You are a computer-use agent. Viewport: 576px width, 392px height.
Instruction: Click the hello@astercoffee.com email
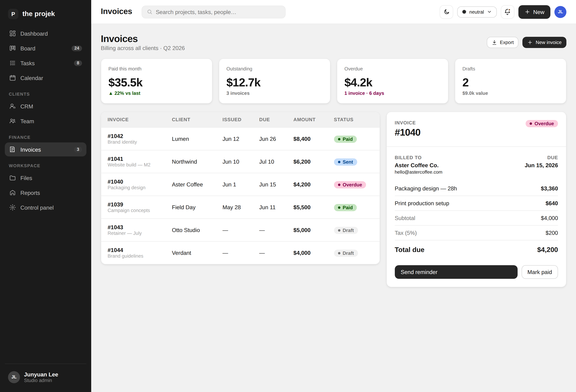click(418, 172)
